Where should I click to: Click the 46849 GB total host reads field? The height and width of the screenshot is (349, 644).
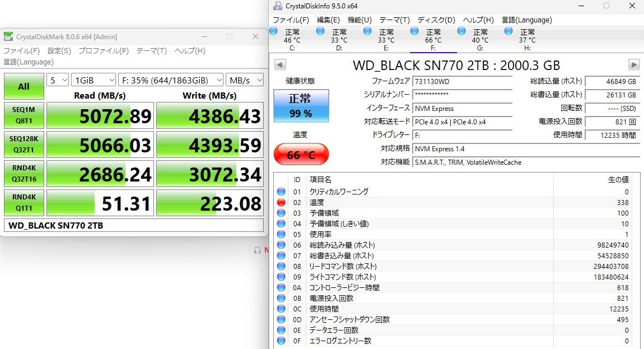(613, 81)
